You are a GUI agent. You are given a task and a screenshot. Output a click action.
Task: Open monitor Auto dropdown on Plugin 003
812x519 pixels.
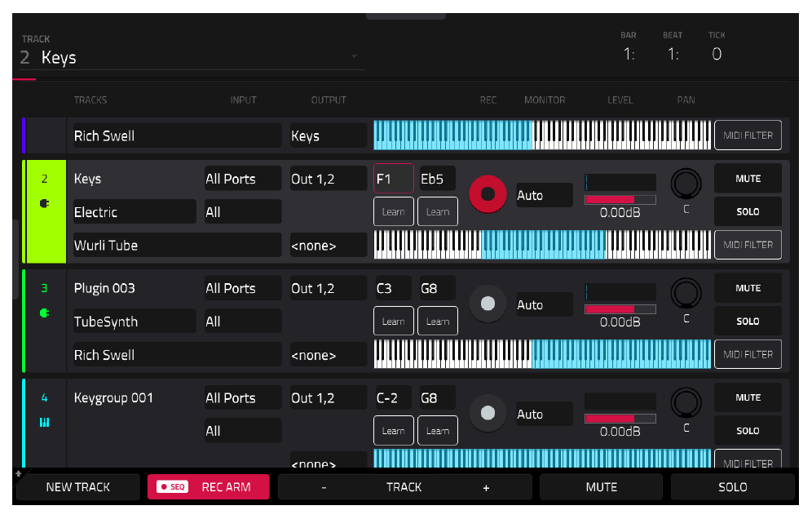pos(545,304)
